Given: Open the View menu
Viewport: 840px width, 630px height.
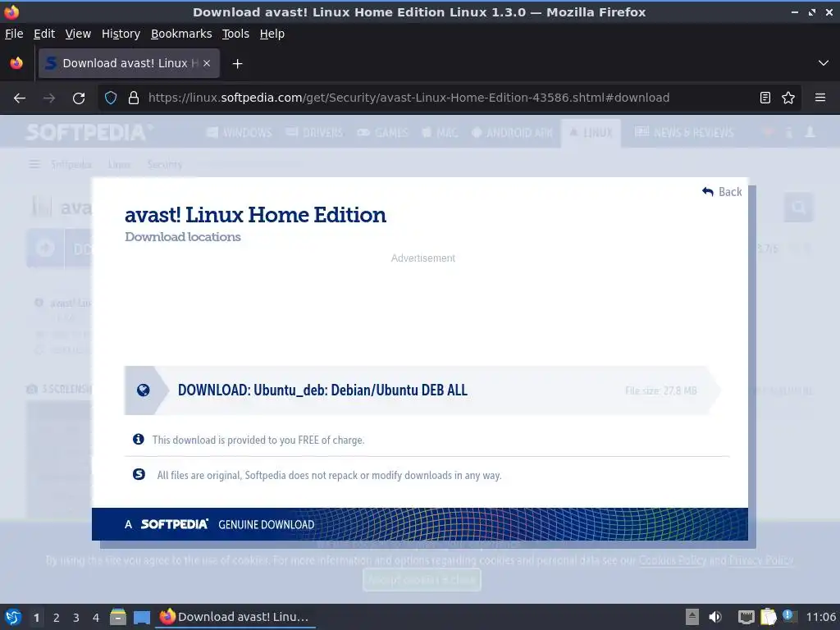Looking at the screenshot, I should coord(78,34).
